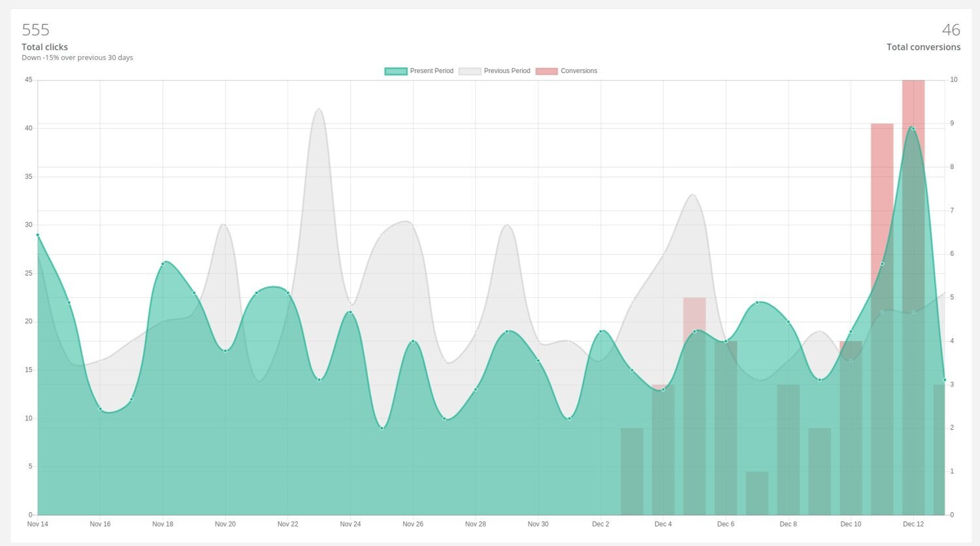Click the 'Down -15% over previous 30 days' text
The height and width of the screenshot is (546, 980).
pyautogui.click(x=77, y=57)
